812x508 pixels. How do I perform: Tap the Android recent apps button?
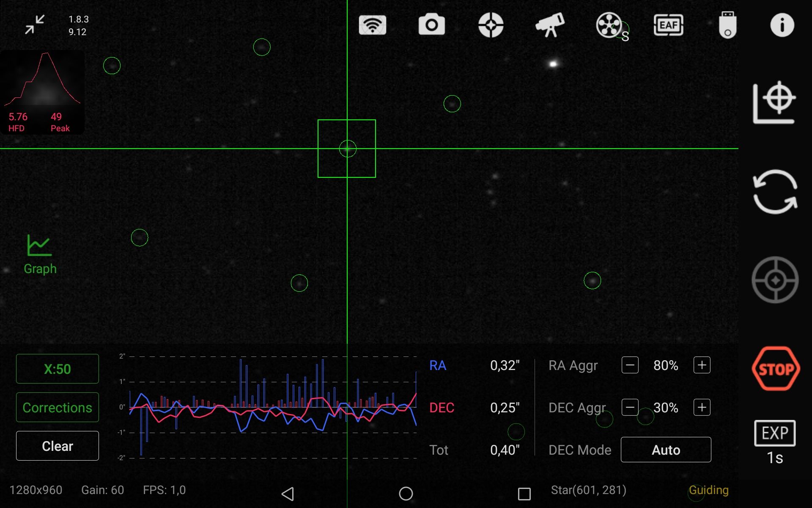tap(524, 494)
